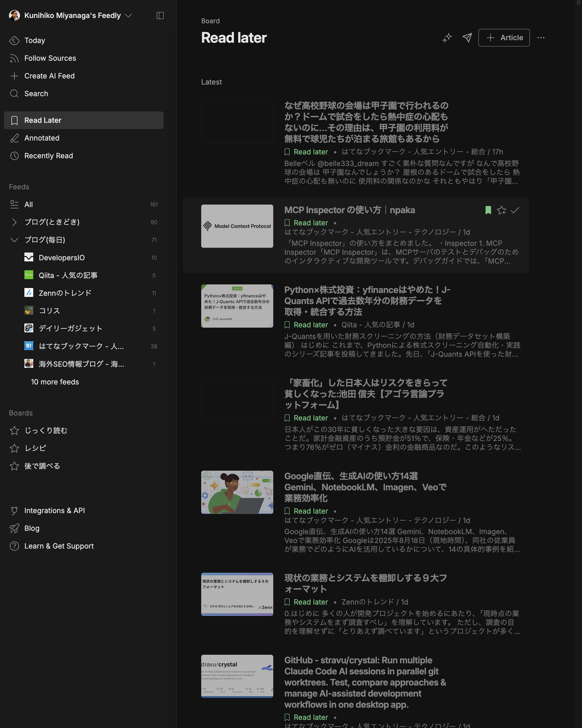
Task: Click the Add Article button
Action: (x=504, y=38)
